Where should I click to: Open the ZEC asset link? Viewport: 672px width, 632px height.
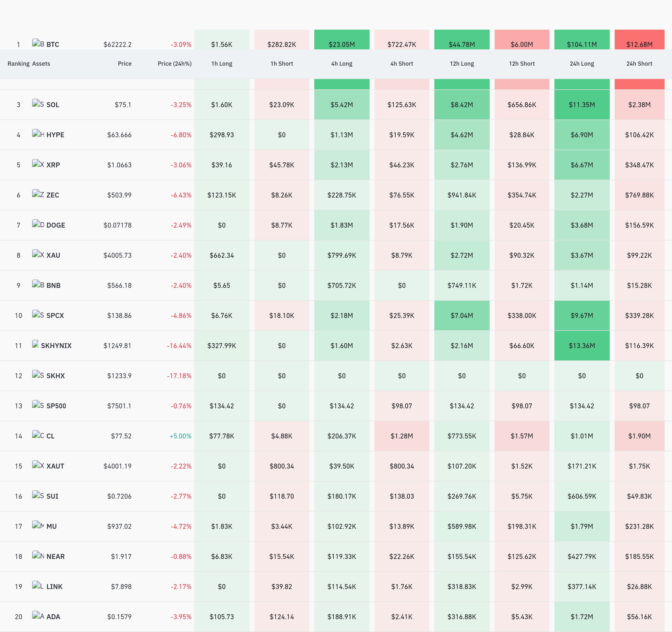coord(53,195)
